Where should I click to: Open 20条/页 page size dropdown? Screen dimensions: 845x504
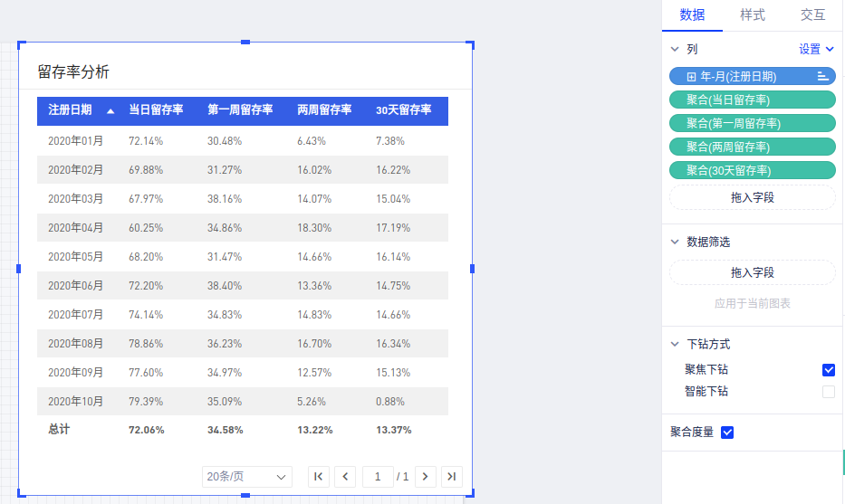pos(246,477)
